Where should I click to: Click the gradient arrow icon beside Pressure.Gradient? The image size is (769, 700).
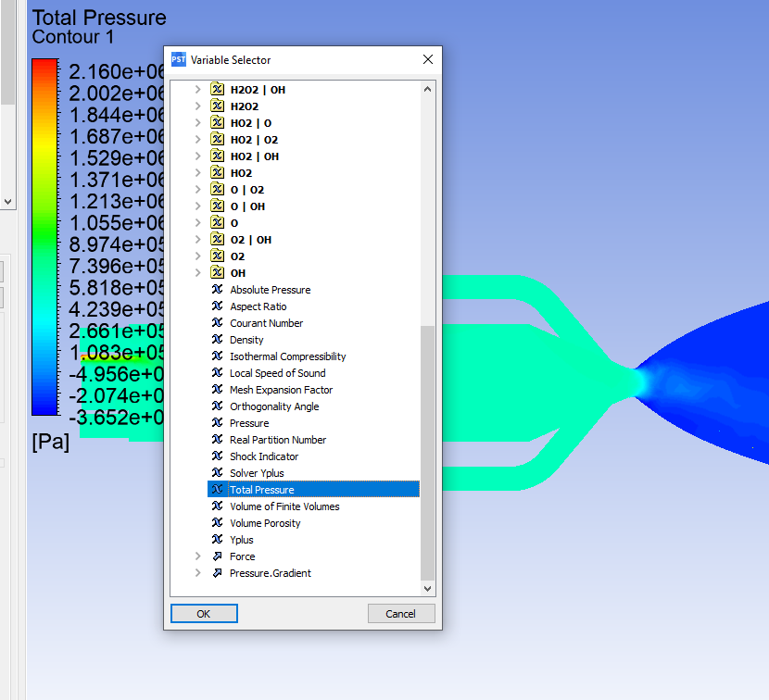coord(216,573)
